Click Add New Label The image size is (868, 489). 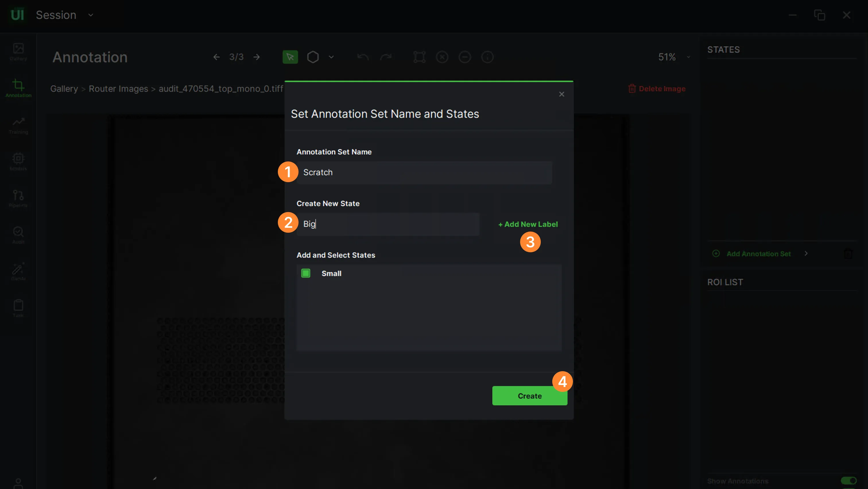(x=528, y=224)
